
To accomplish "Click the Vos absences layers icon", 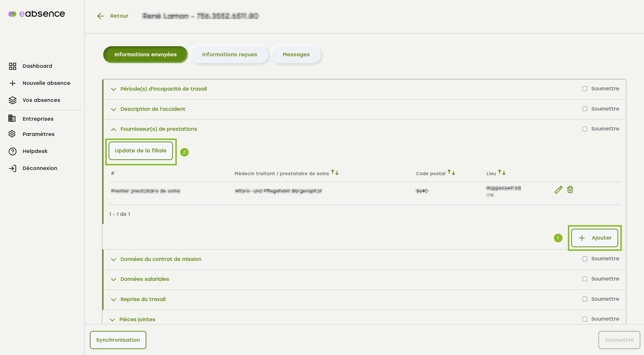I will 12,100.
